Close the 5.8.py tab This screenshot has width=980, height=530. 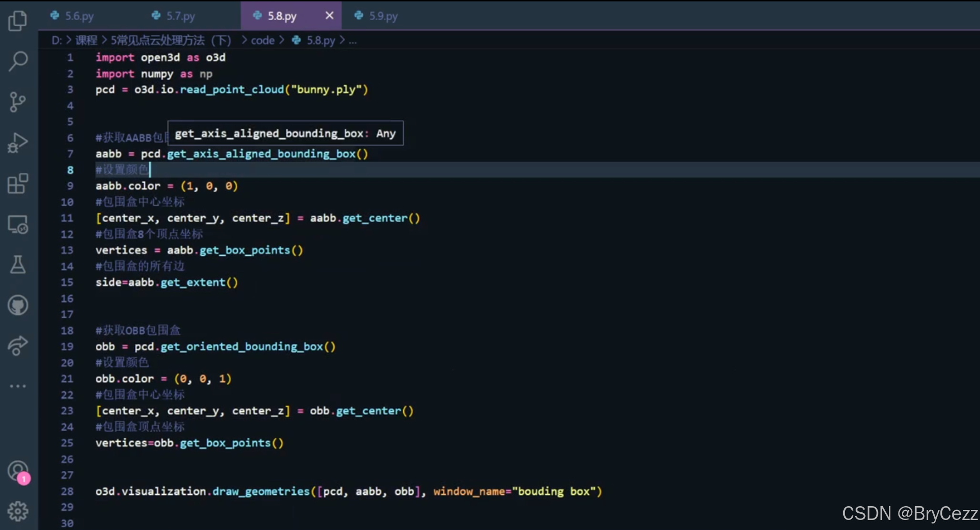(329, 16)
